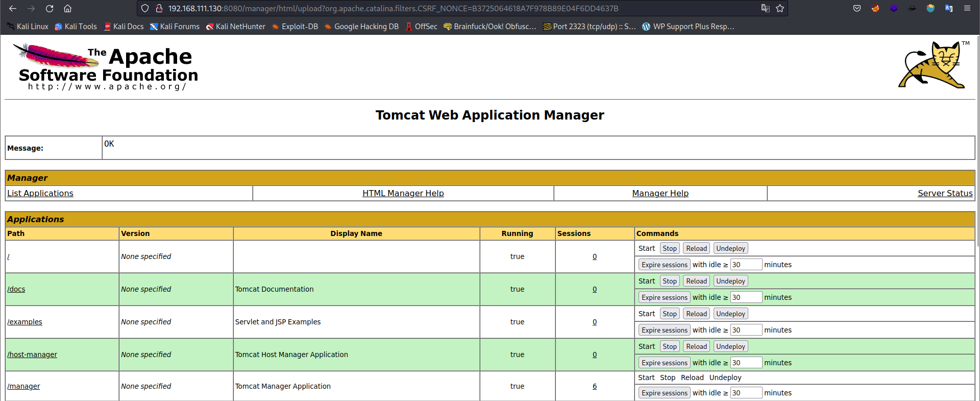Image resolution: width=980 pixels, height=401 pixels.
Task: Stop the /docs application
Action: pos(670,281)
